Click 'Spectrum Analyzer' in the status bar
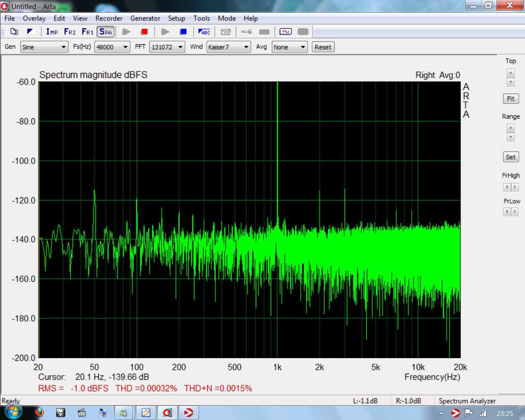525x420 pixels. (x=467, y=401)
